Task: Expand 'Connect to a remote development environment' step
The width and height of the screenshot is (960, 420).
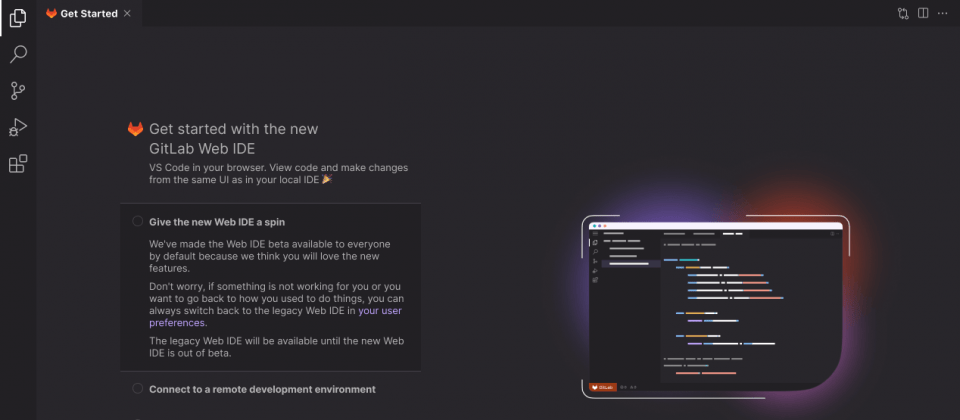Action: click(263, 389)
